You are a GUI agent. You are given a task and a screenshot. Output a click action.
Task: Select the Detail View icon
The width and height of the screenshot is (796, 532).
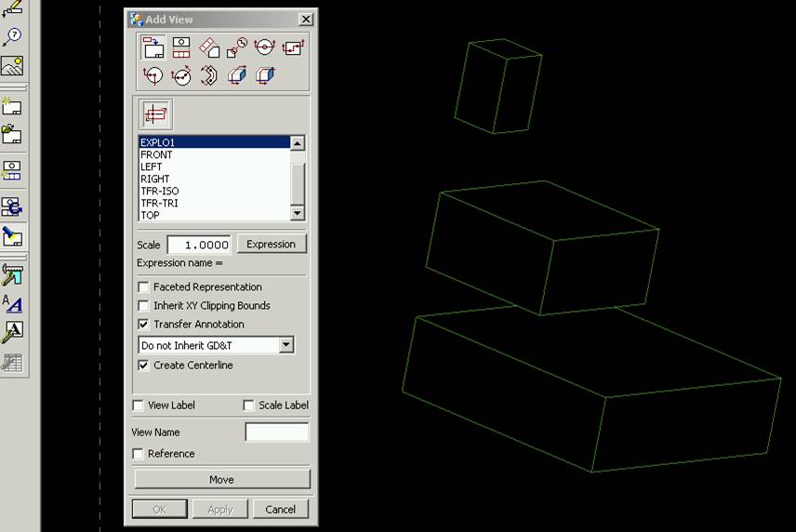point(236,47)
